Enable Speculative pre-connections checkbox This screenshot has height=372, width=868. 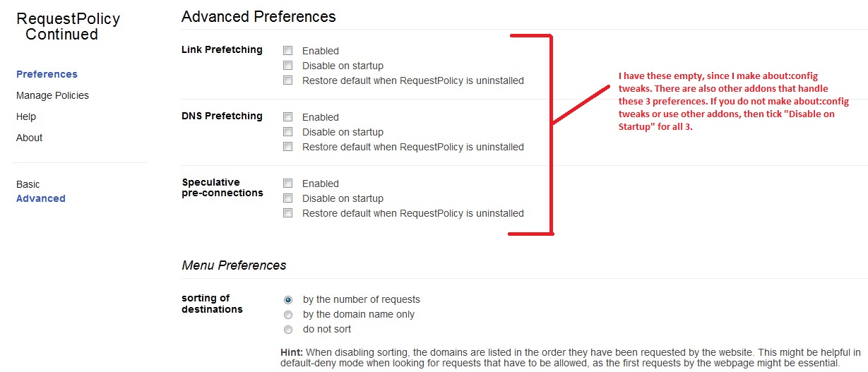[x=287, y=184]
